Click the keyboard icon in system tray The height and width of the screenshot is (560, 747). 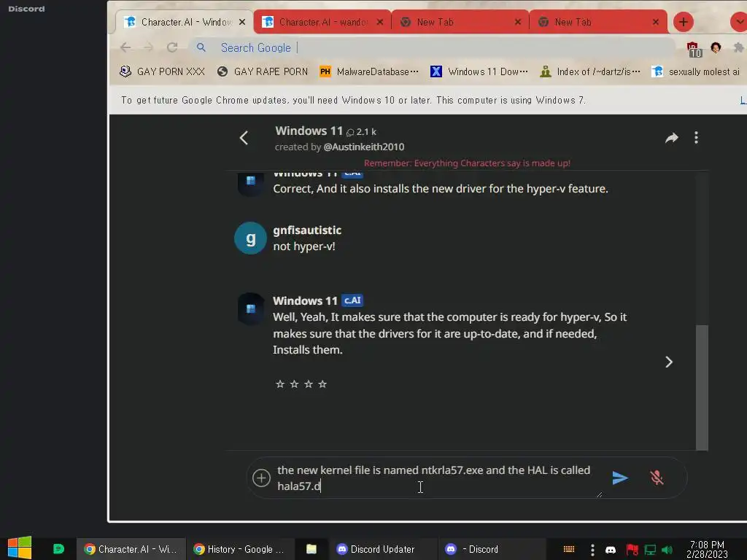point(569,549)
